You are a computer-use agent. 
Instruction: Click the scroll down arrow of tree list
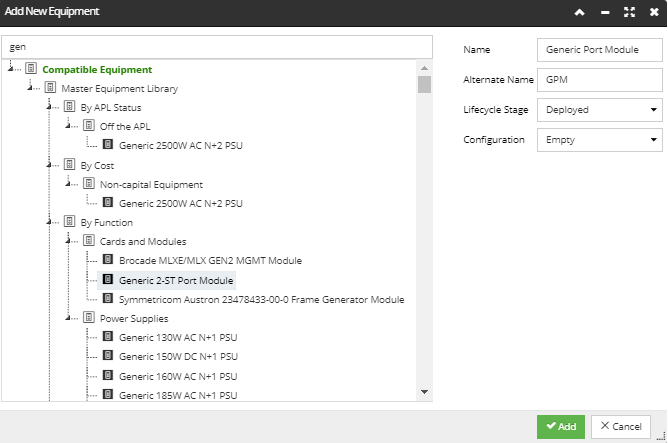(x=424, y=392)
